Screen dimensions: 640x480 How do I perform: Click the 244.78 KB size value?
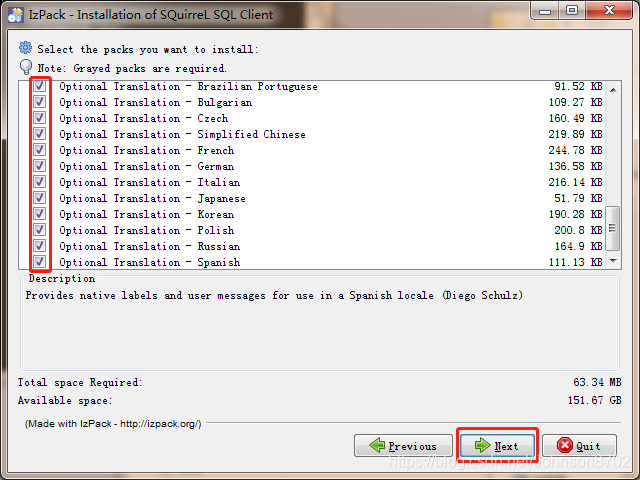[x=576, y=150]
